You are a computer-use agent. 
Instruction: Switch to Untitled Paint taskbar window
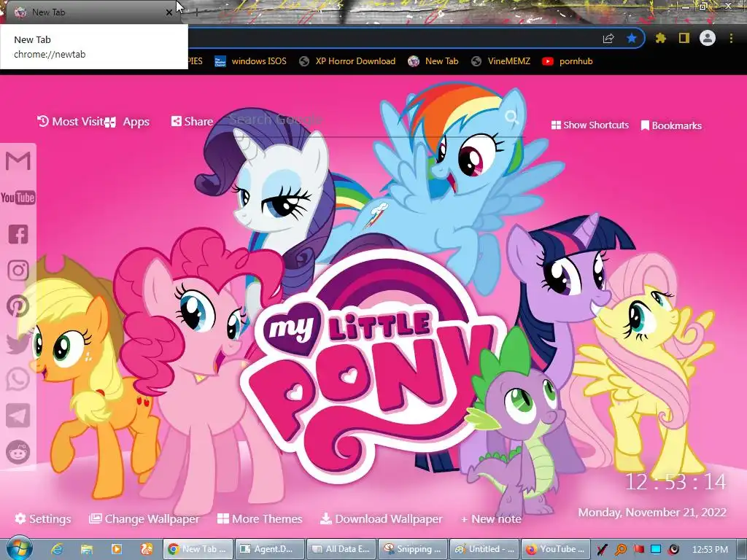484,549
